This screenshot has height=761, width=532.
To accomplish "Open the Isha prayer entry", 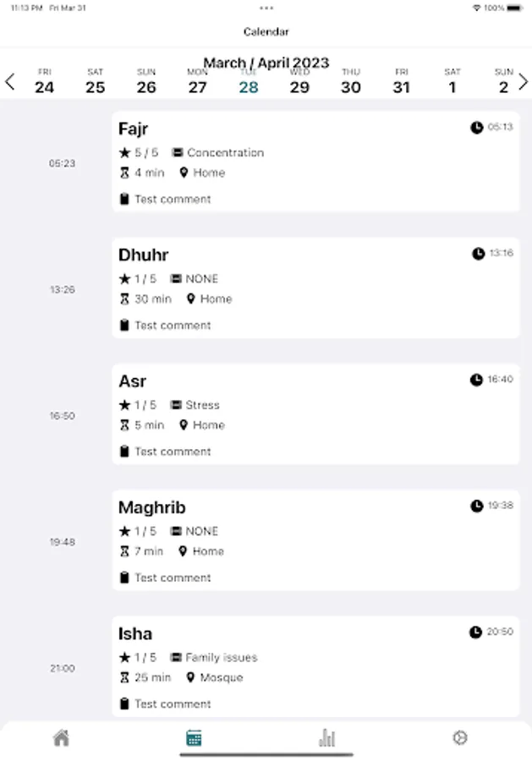I will tap(315, 666).
